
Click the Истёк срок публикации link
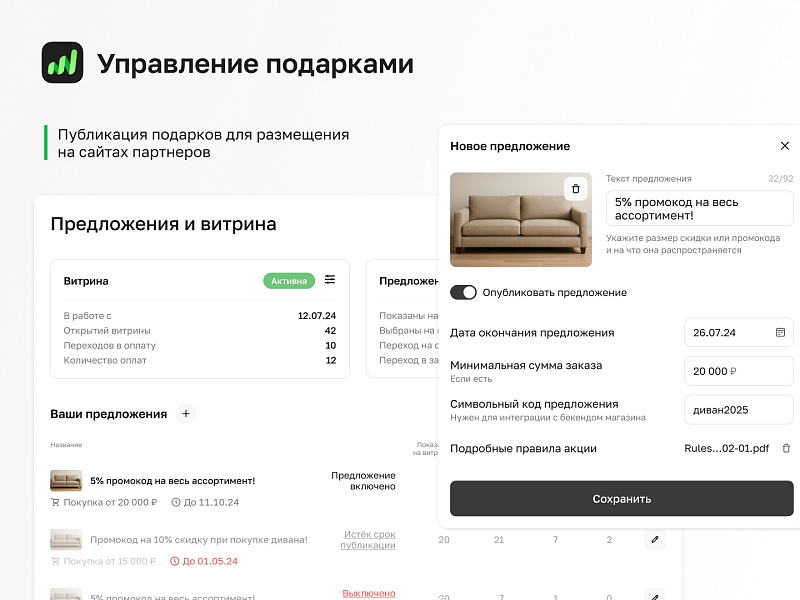[368, 540]
